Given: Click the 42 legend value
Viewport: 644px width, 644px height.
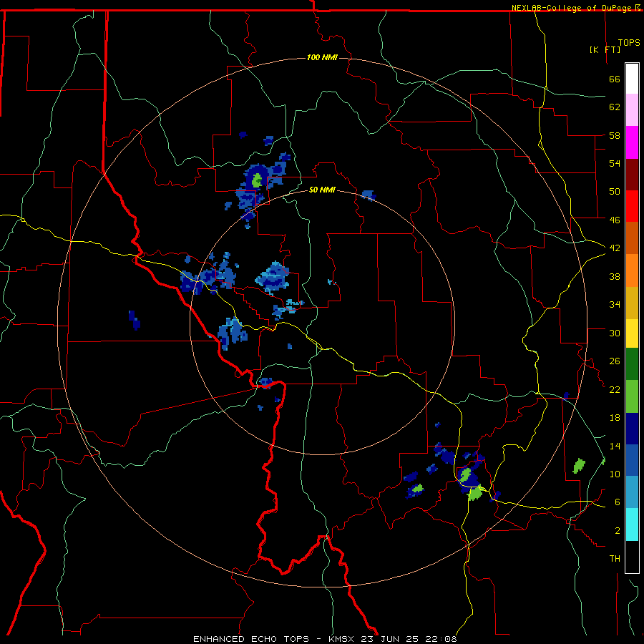Looking at the screenshot, I should [x=615, y=248].
